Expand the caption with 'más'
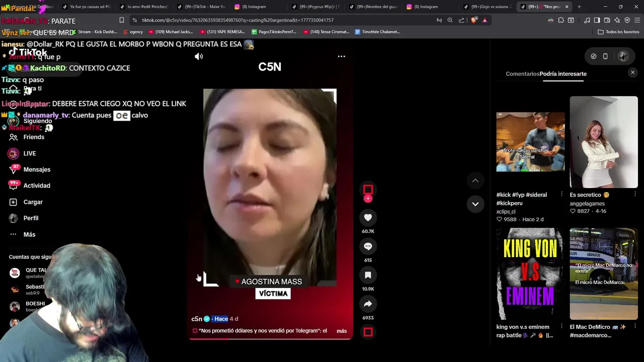 point(342,331)
